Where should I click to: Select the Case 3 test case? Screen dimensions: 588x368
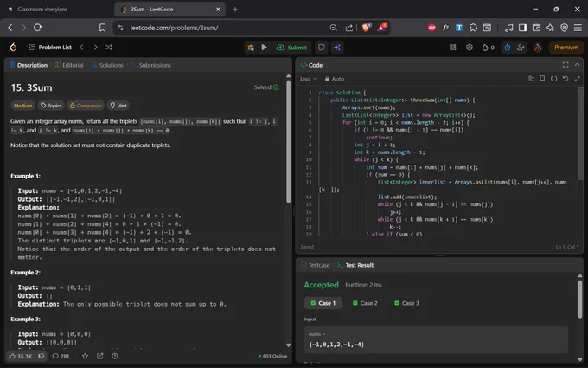406,303
